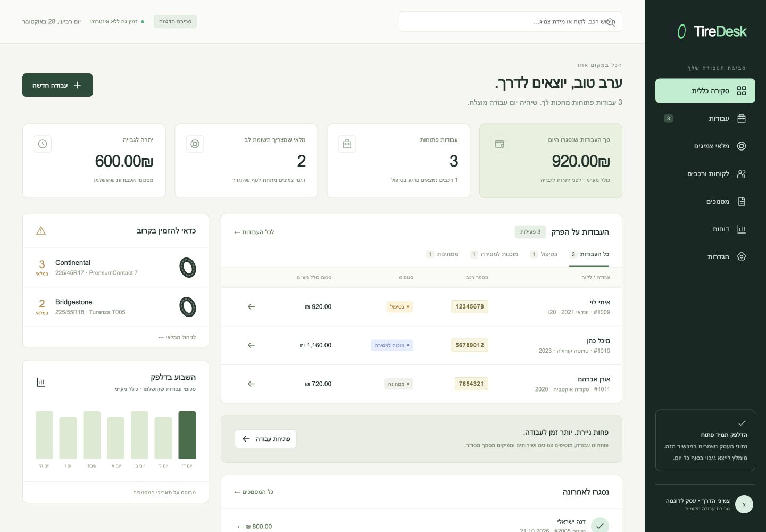Click the dark יום ד׳ chart bar
Image resolution: width=766 pixels, height=532 pixels.
pyautogui.click(x=187, y=435)
